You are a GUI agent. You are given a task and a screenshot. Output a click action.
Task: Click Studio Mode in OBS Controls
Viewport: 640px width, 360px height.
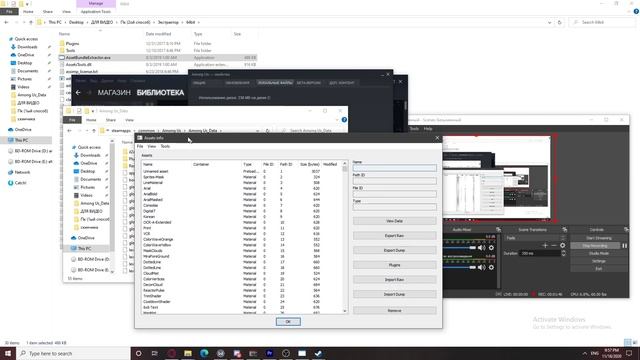[598, 253]
